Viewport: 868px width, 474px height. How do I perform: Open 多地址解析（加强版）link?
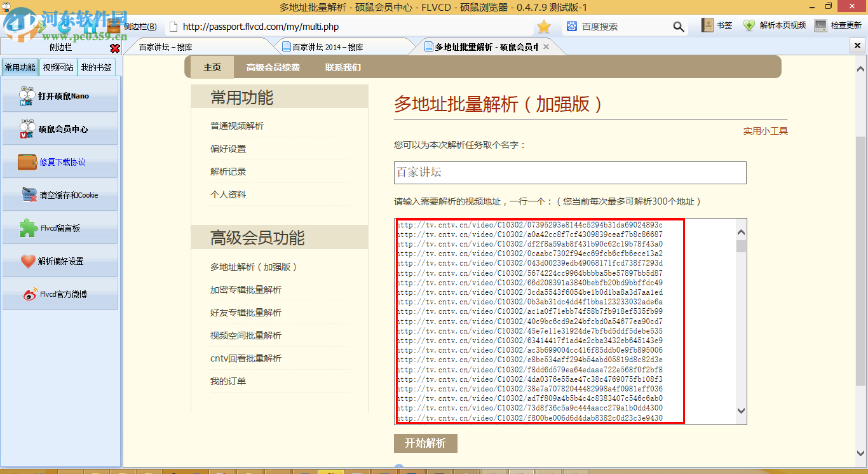point(255,267)
